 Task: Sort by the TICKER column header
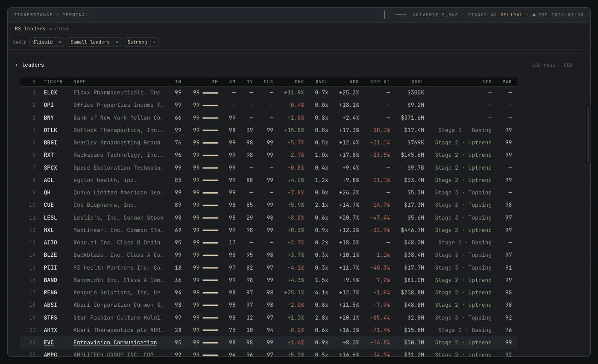[x=53, y=82]
